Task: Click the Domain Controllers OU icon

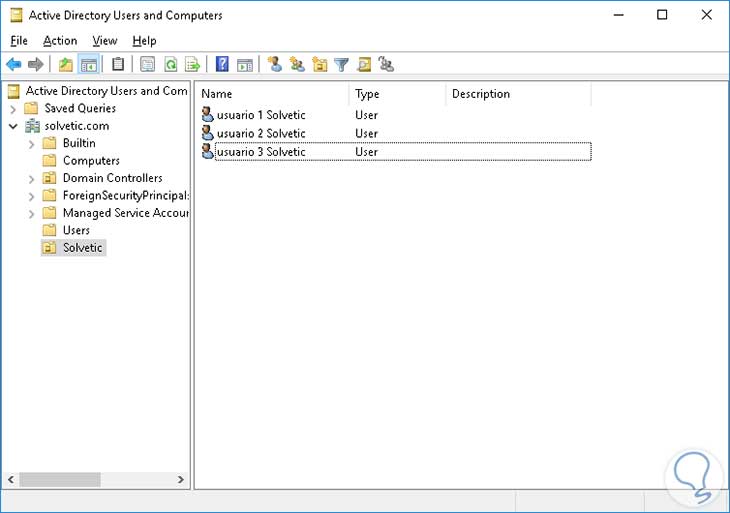Action: coord(49,178)
